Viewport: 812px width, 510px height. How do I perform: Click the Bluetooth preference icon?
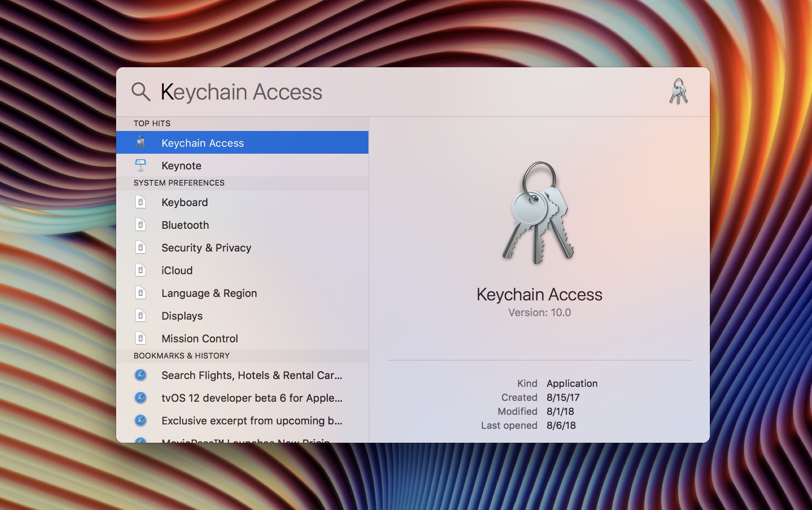pos(141,225)
